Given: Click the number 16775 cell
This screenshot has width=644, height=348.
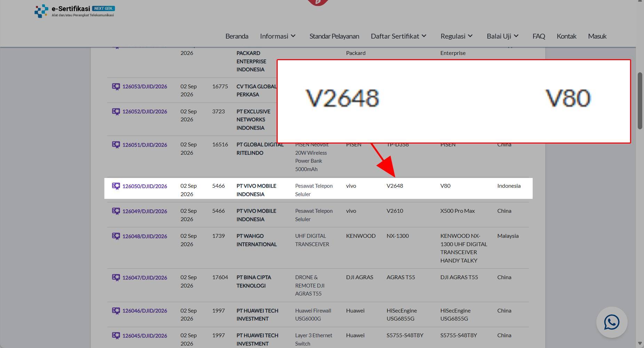Looking at the screenshot, I should click(x=220, y=87).
